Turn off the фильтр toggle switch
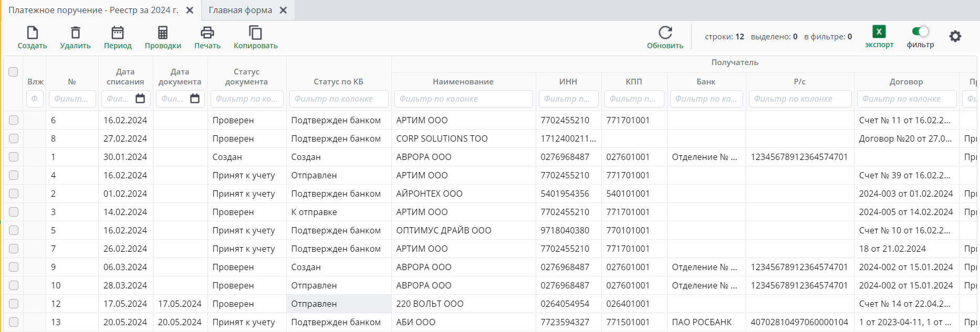The height and width of the screenshot is (332, 980). click(x=920, y=31)
